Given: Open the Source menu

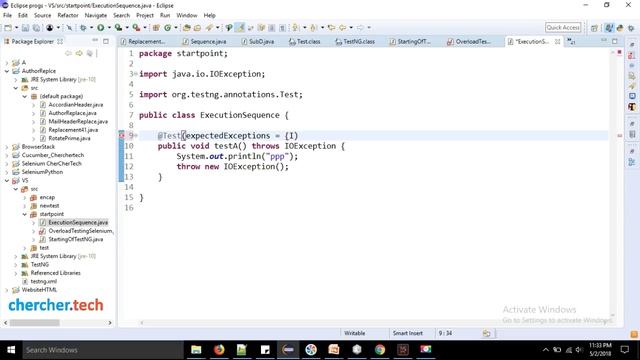Looking at the screenshot, I should [x=42, y=16].
